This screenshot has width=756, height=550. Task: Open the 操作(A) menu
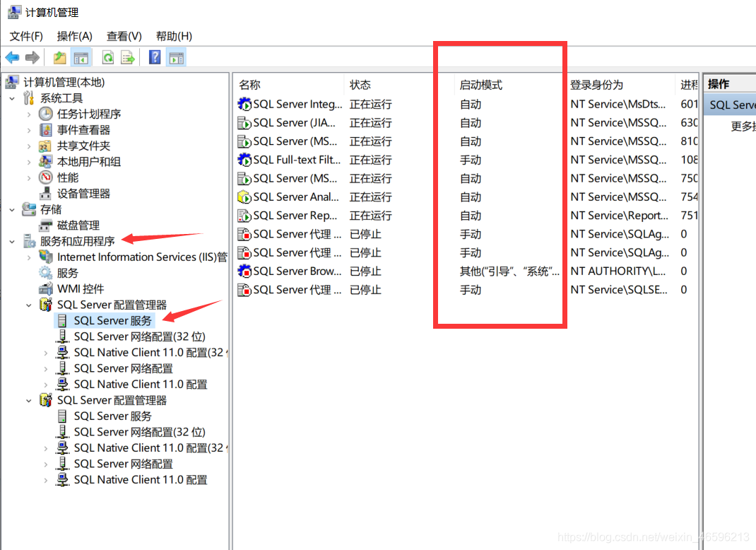(x=74, y=36)
